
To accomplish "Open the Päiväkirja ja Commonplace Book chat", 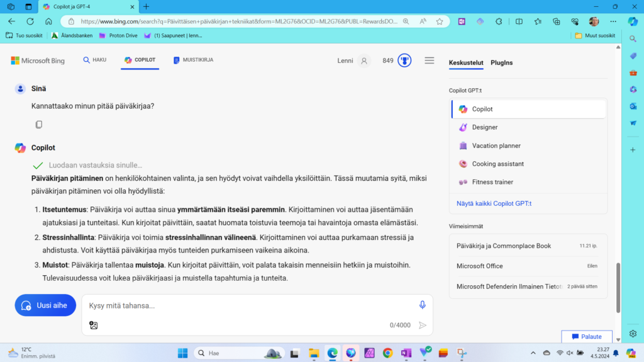I will click(x=528, y=246).
